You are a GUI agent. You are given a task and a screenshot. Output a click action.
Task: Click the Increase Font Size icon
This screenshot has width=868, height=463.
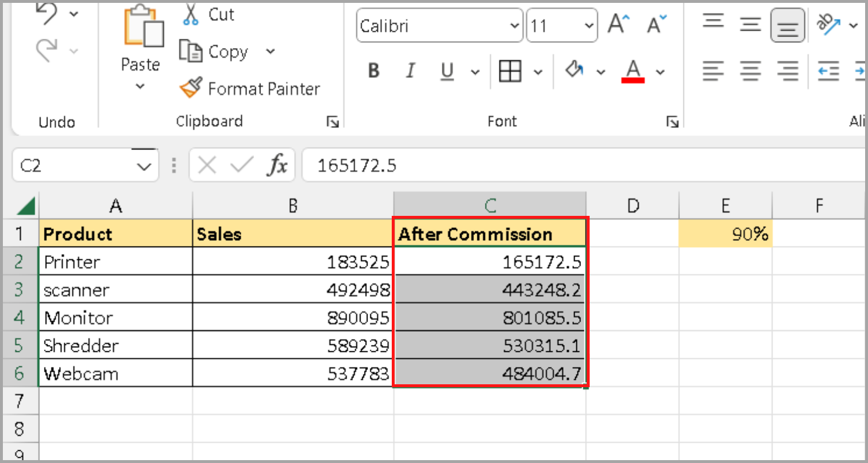pyautogui.click(x=618, y=24)
